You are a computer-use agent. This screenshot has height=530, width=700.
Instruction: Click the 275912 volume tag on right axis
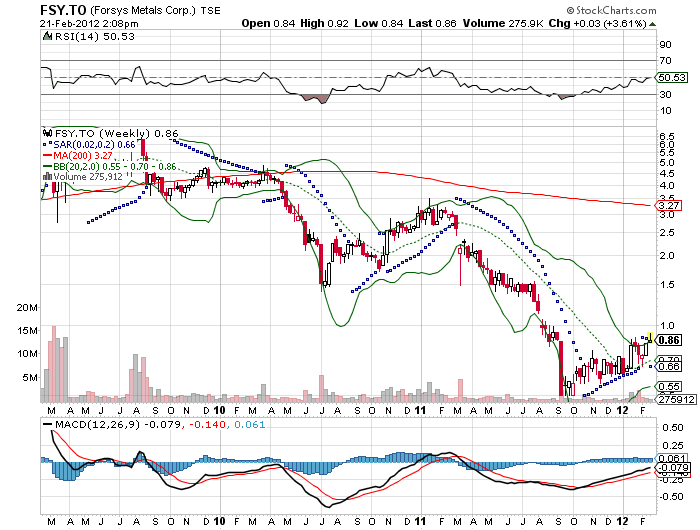pos(677,399)
